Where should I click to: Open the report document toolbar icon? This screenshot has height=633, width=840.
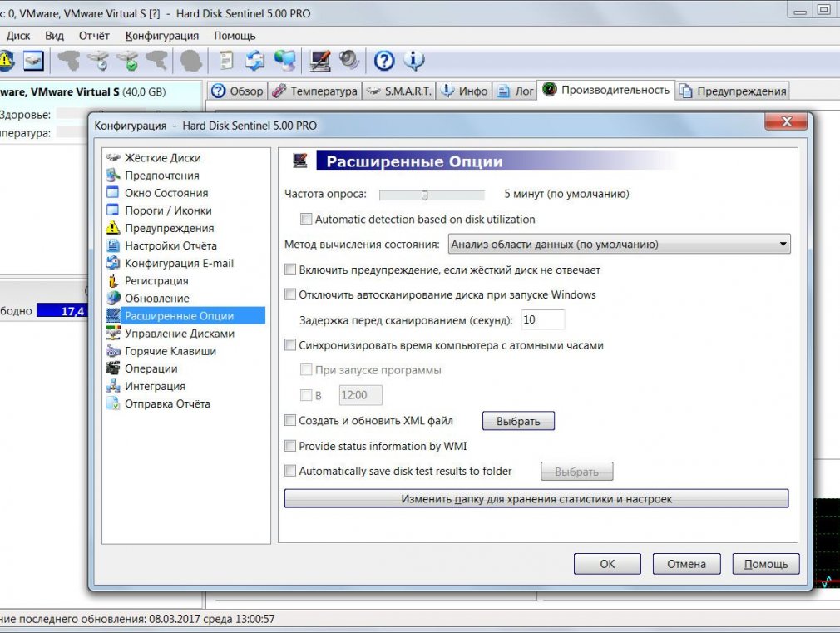tap(226, 61)
